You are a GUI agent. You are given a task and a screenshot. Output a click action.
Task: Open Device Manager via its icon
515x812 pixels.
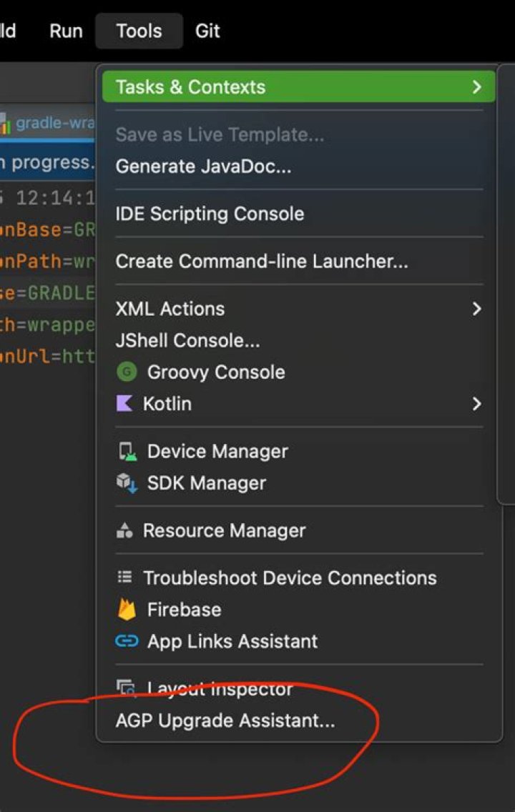point(127,452)
